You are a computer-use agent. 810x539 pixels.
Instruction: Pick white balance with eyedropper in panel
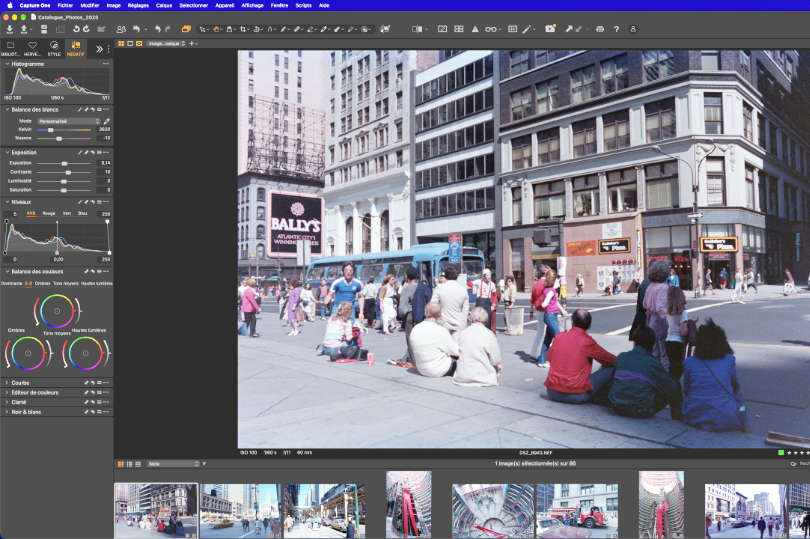point(106,121)
